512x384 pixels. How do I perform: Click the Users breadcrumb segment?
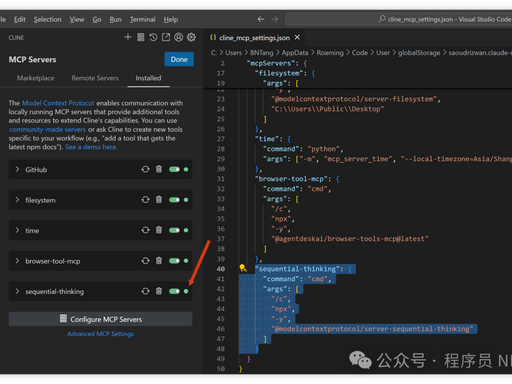233,53
